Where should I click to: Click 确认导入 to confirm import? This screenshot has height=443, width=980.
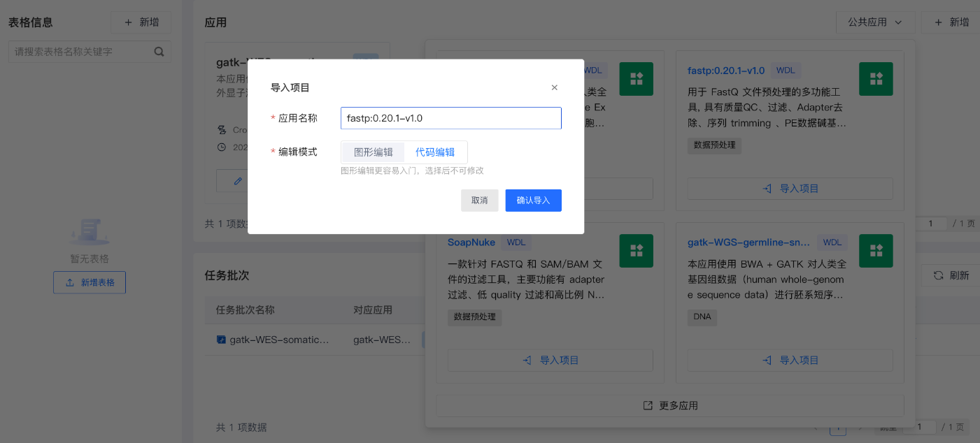pyautogui.click(x=533, y=201)
